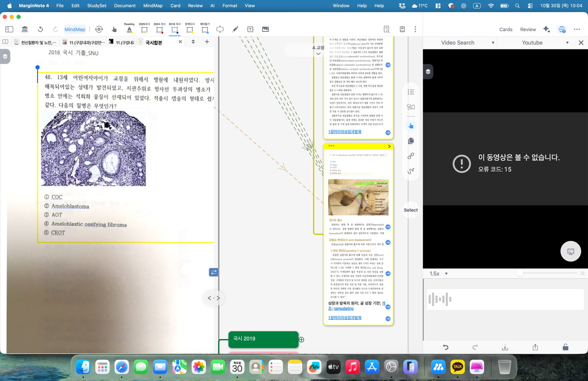Image resolution: width=588 pixels, height=381 pixels.
Task: Open the StudySet menu
Action: click(96, 6)
